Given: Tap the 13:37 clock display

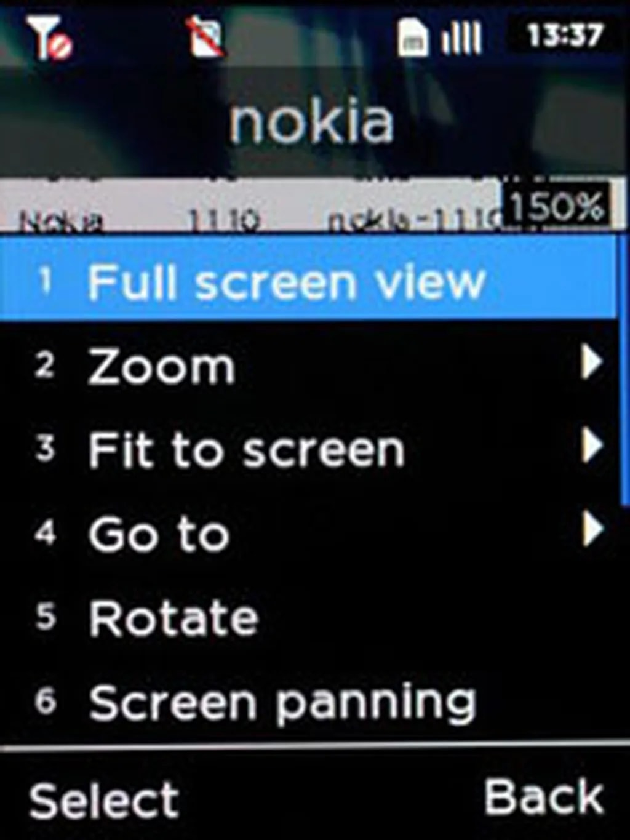Looking at the screenshot, I should click(565, 35).
